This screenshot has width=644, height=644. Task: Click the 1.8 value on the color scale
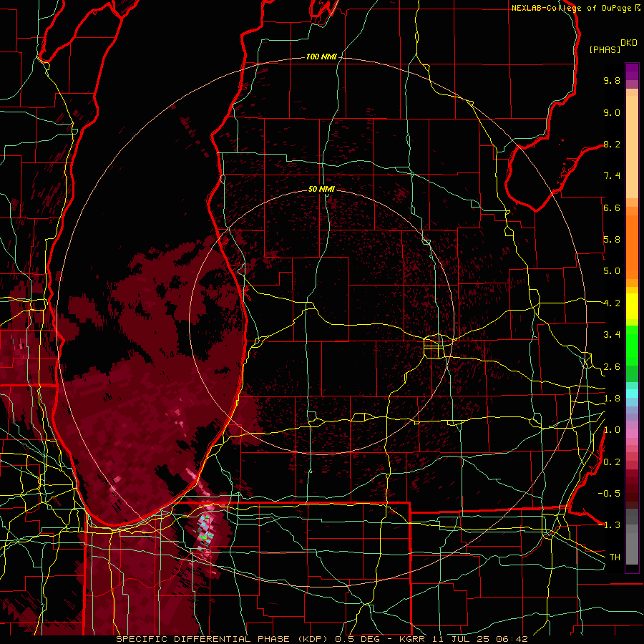click(x=612, y=399)
